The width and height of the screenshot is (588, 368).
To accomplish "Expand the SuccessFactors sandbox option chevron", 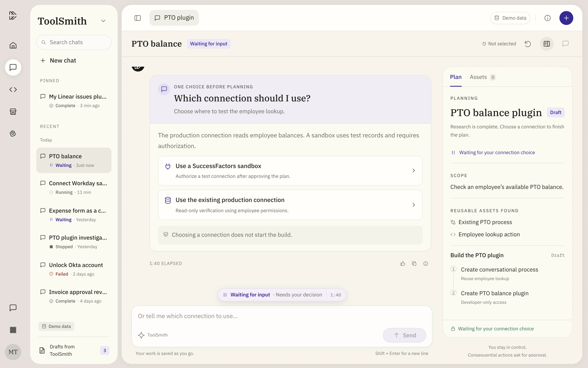I will click(x=414, y=171).
